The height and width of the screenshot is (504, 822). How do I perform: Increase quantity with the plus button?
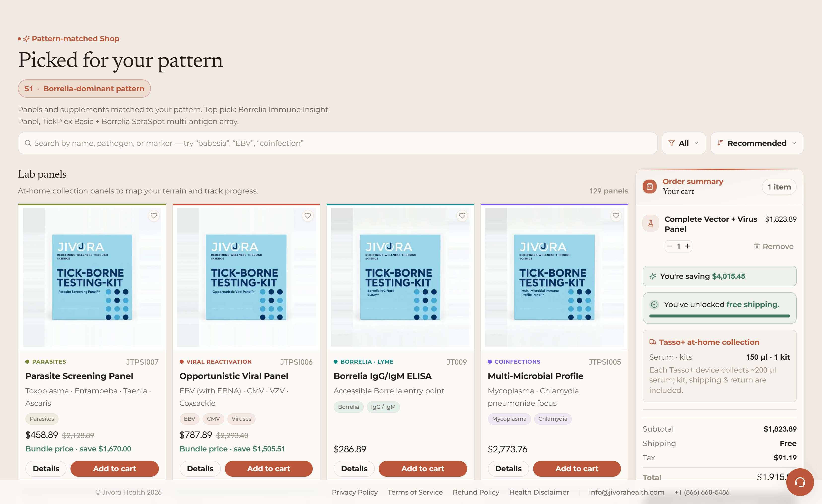click(x=687, y=246)
